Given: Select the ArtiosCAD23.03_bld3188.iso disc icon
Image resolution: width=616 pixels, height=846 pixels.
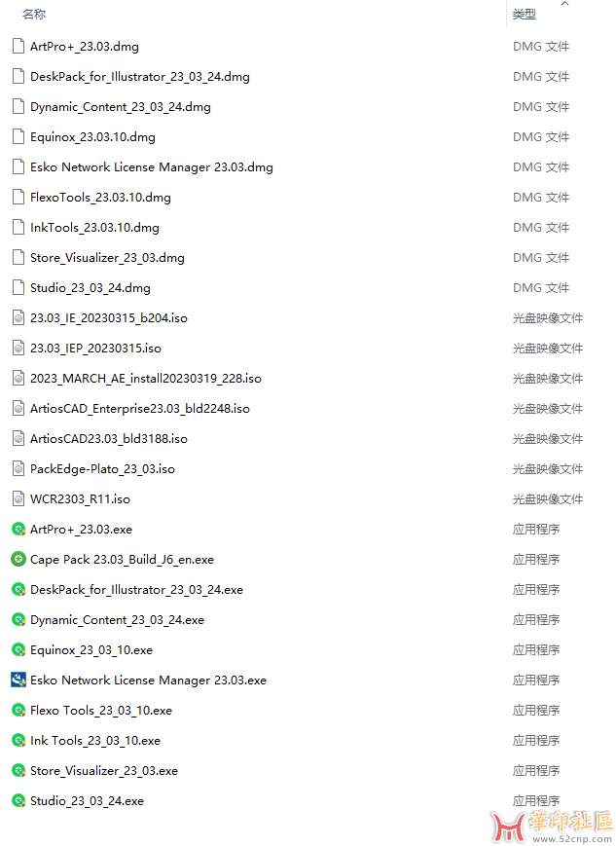Looking at the screenshot, I should (18, 438).
